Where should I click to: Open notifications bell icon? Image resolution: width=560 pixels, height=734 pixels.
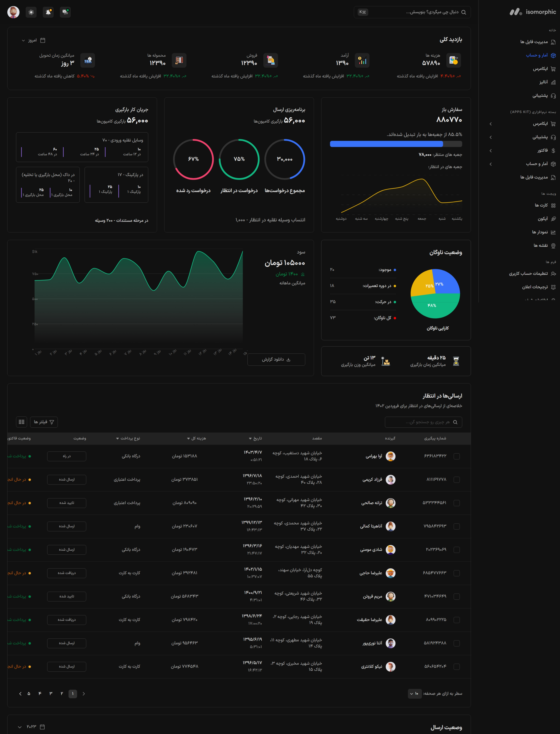click(48, 12)
